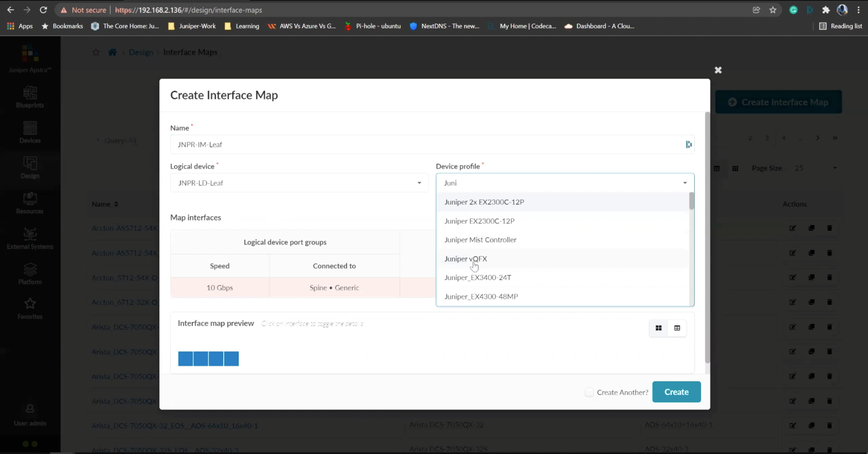Screen dimensions: 868x454
Task: Click delete icon in Accton_5712-54X-O row
Action: (x=829, y=277)
